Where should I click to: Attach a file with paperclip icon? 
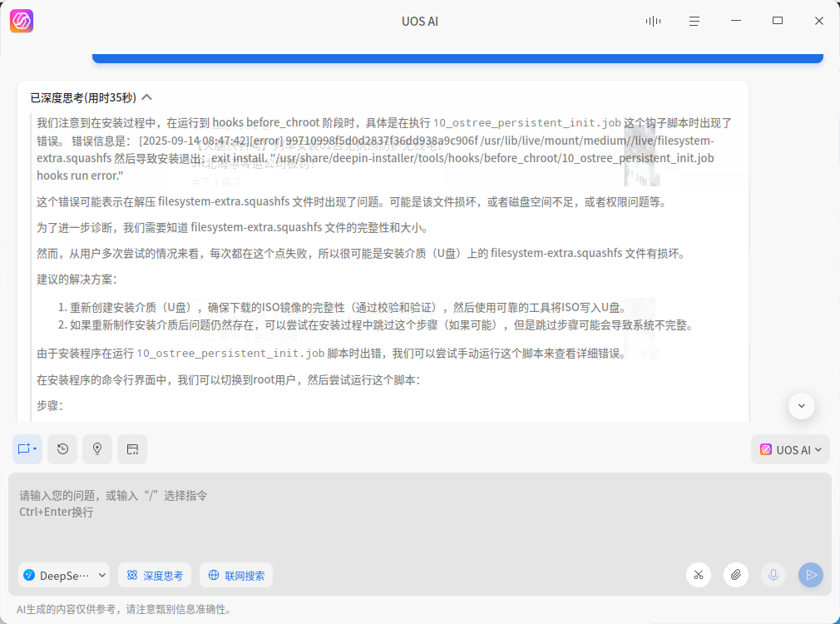click(736, 575)
